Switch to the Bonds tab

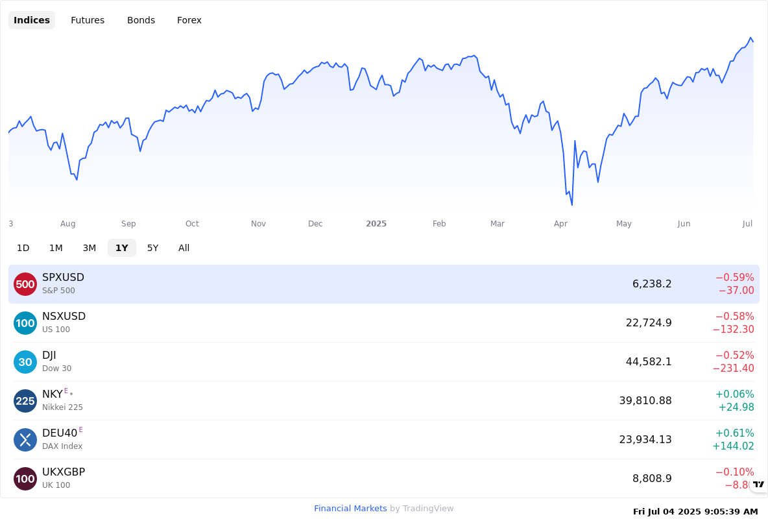point(141,20)
